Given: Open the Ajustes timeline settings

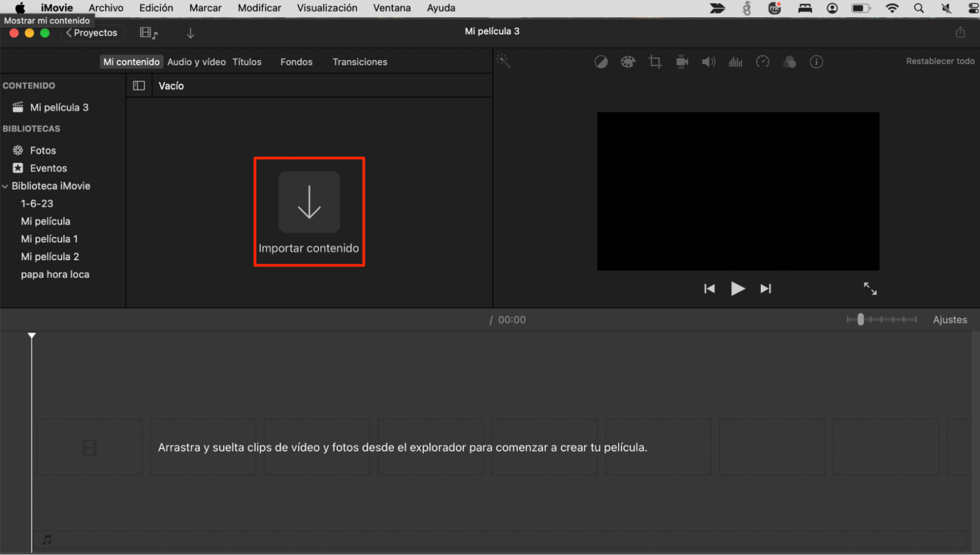Looking at the screenshot, I should (950, 320).
